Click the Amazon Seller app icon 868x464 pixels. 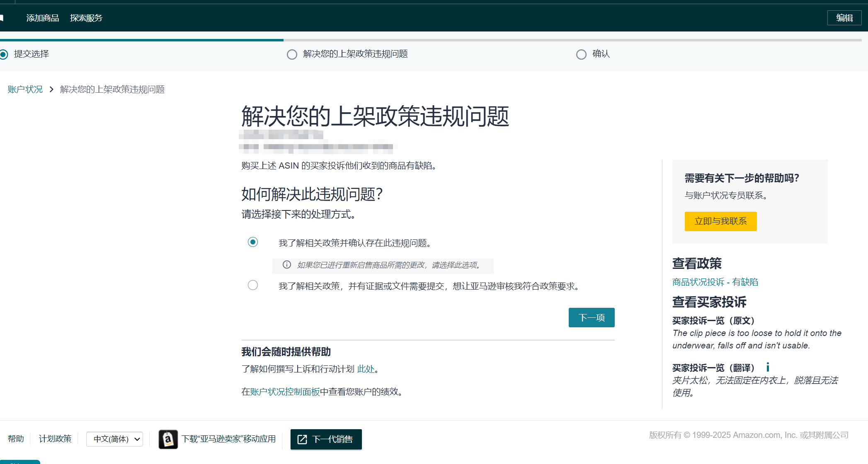pyautogui.click(x=168, y=439)
